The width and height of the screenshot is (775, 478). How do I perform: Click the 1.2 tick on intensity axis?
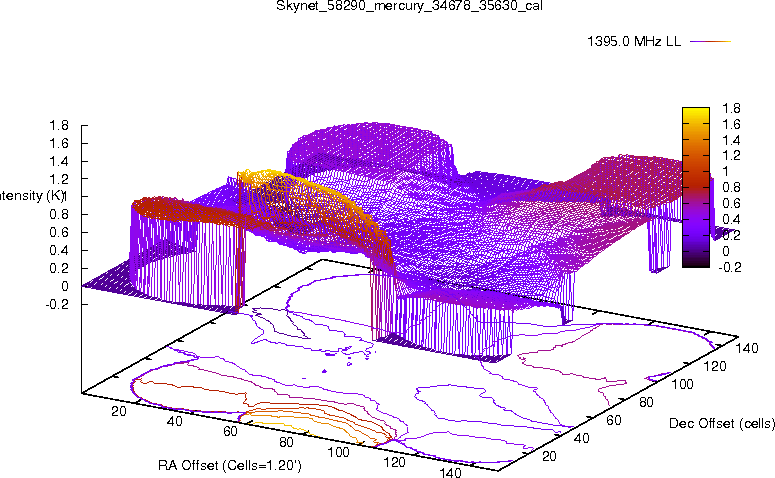tap(59, 178)
